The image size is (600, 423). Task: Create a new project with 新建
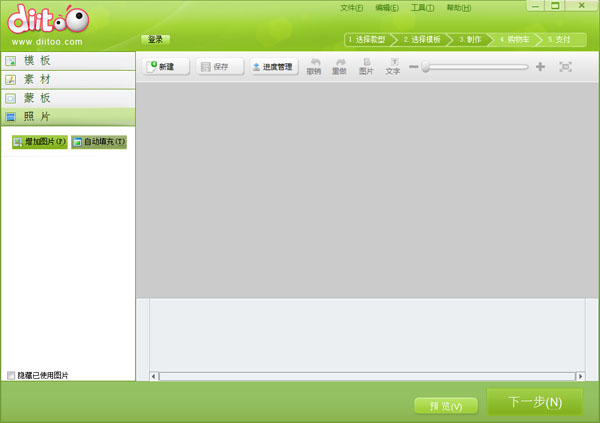[165, 67]
